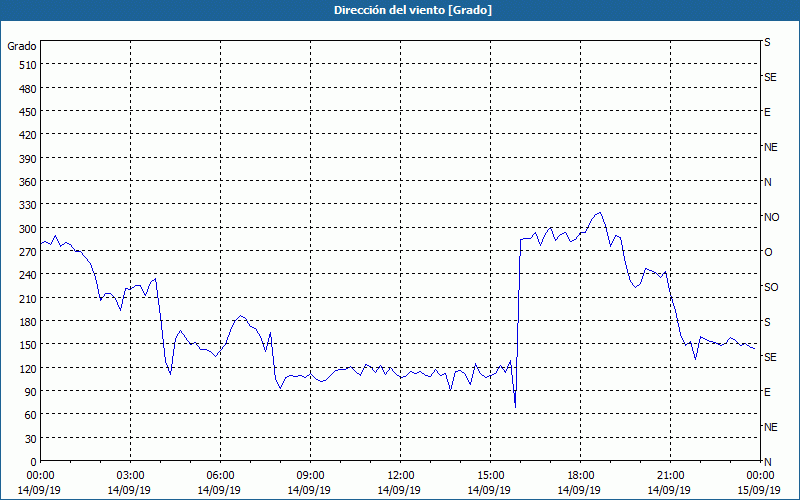Click the 12:00 time label
The width and height of the screenshot is (800, 500).
(x=401, y=476)
